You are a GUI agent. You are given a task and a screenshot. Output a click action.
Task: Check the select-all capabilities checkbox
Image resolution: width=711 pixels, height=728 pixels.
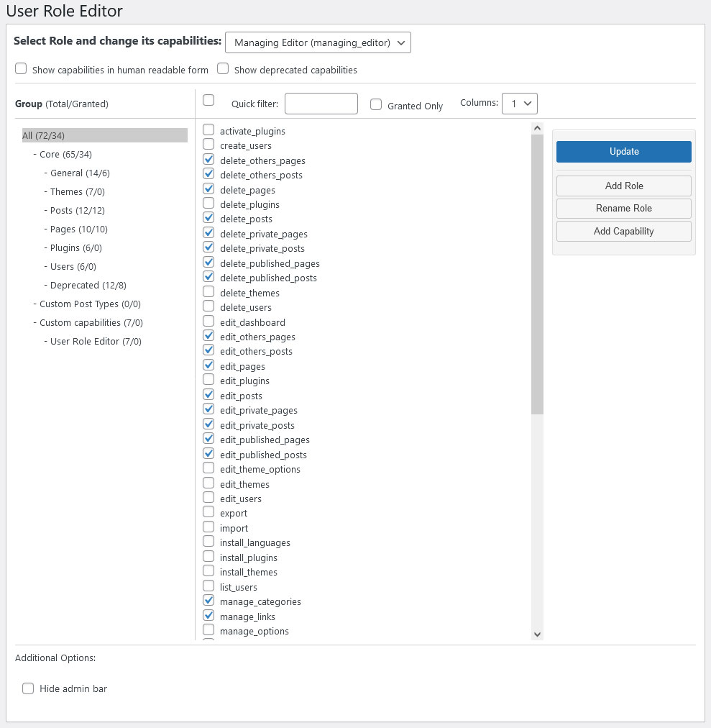[x=209, y=100]
